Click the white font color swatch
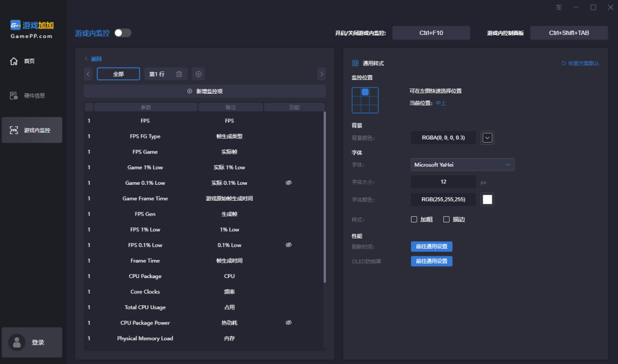Image resolution: width=618 pixels, height=364 pixels. coord(487,199)
